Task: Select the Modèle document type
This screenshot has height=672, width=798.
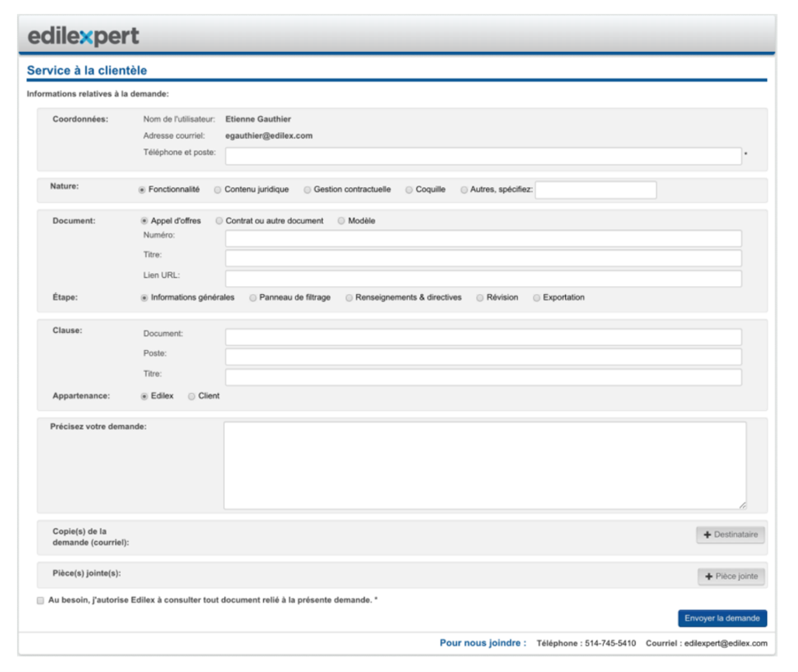Action: (x=342, y=221)
